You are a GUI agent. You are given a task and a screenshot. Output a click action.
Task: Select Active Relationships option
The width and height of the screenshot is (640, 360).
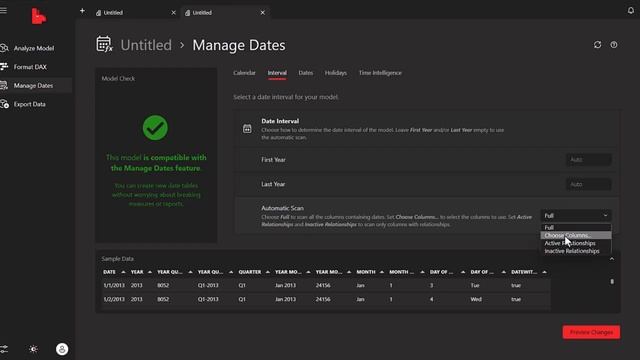576,243
